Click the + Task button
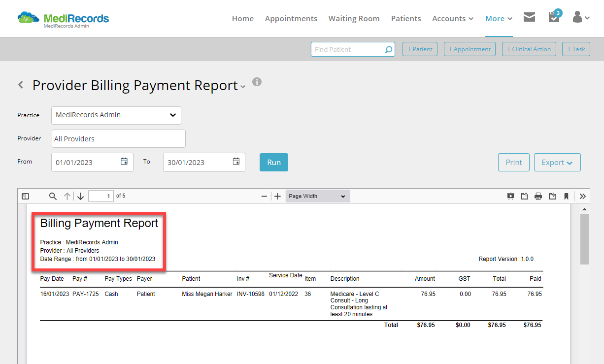Image resolution: width=604 pixels, height=364 pixels. click(576, 49)
